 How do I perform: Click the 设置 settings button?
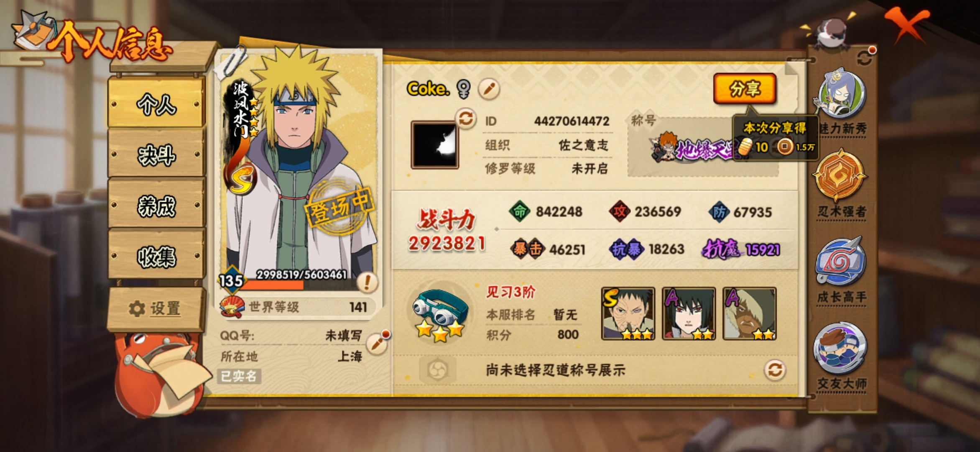(x=156, y=309)
